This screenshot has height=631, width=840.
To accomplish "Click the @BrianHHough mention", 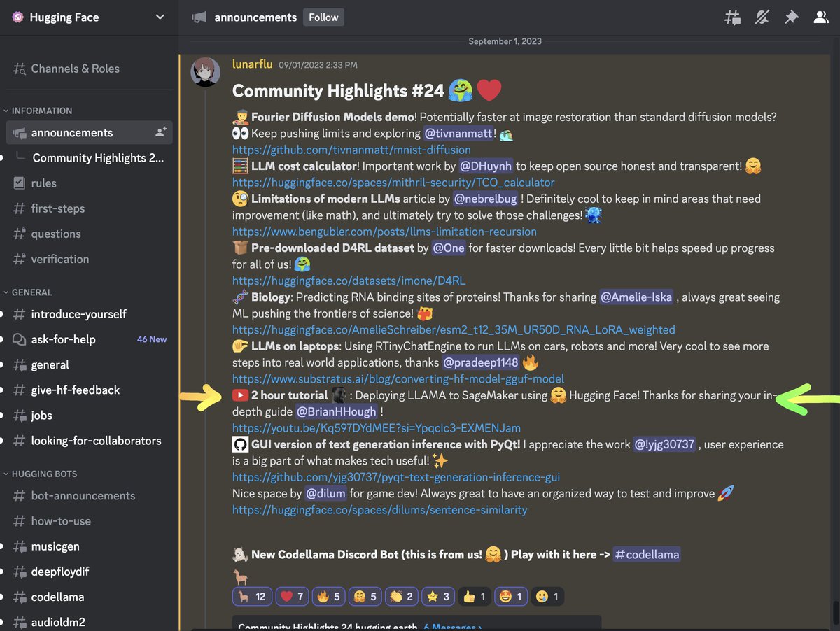I will click(x=337, y=411).
